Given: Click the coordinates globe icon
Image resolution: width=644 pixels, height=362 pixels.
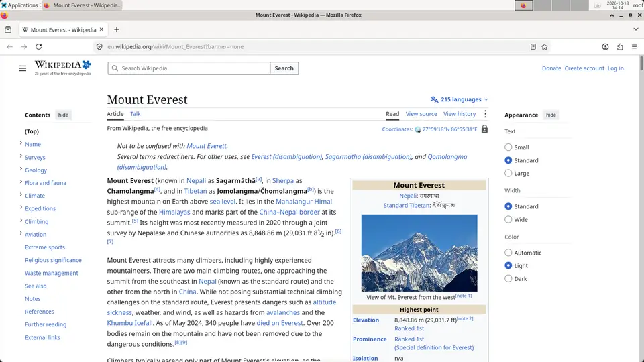Looking at the screenshot, I should (418, 129).
